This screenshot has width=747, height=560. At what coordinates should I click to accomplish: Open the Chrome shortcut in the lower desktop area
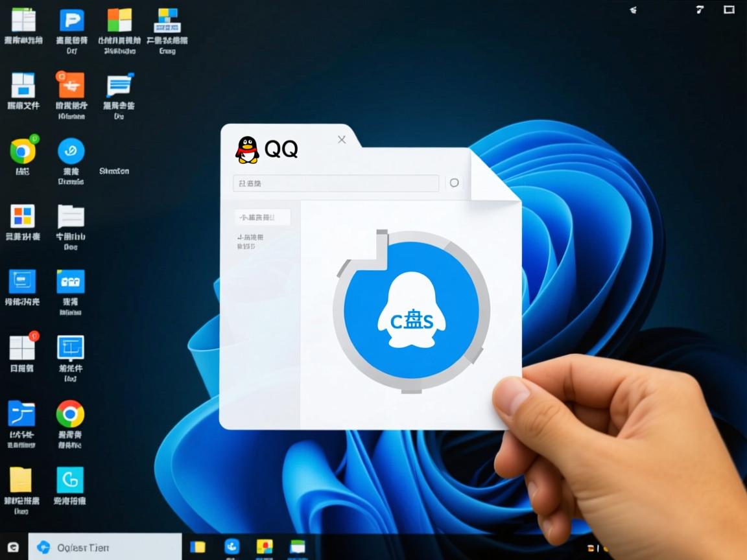pos(70,414)
